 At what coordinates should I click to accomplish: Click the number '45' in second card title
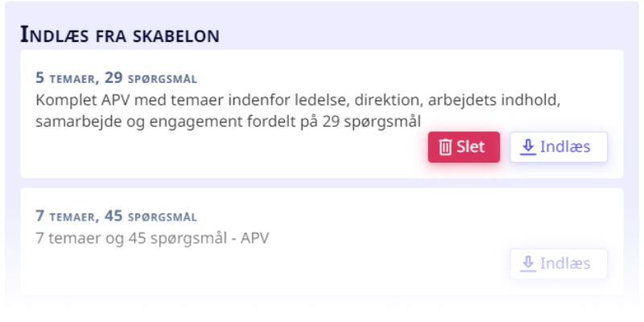coord(114,216)
